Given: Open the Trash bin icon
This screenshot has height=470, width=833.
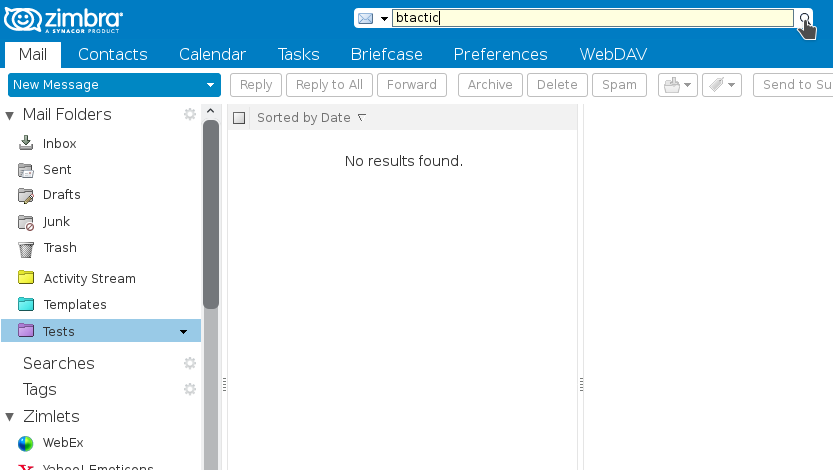Looking at the screenshot, I should pyautogui.click(x=26, y=249).
